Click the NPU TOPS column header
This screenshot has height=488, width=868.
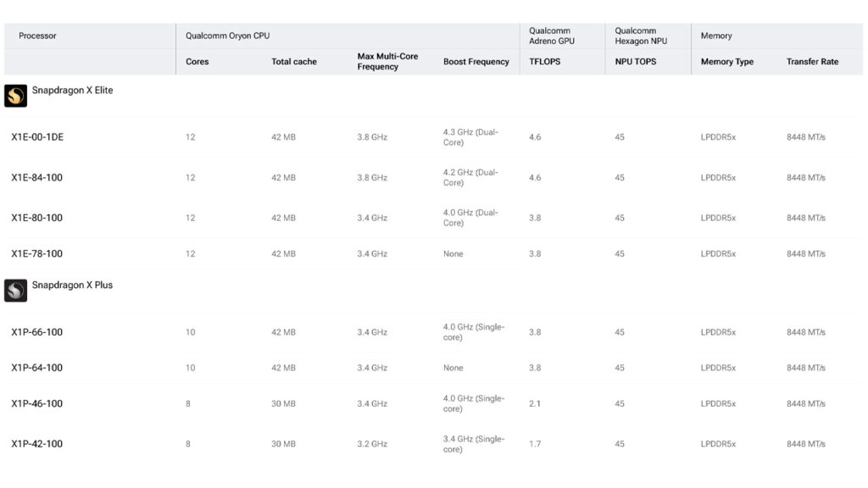point(636,61)
